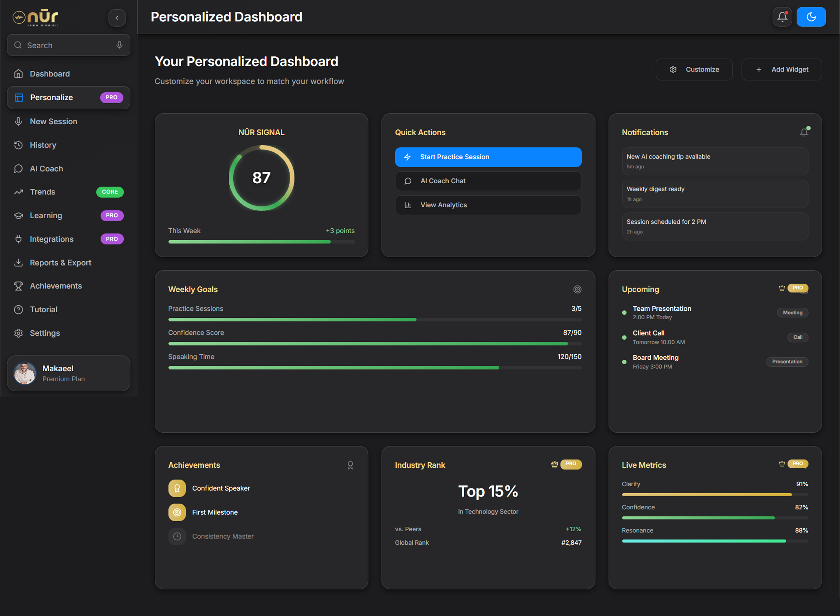Click the First Milestone badge icon
This screenshot has height=616, width=840.
(177, 512)
